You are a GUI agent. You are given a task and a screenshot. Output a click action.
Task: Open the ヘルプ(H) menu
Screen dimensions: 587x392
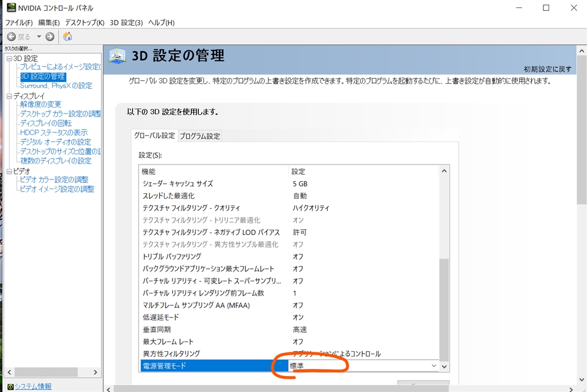[x=161, y=22]
